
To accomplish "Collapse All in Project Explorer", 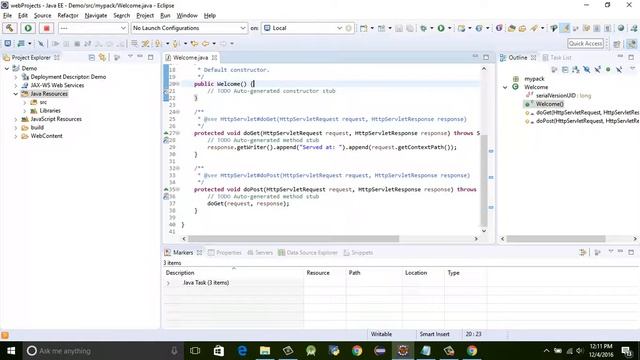I will 92,58.
